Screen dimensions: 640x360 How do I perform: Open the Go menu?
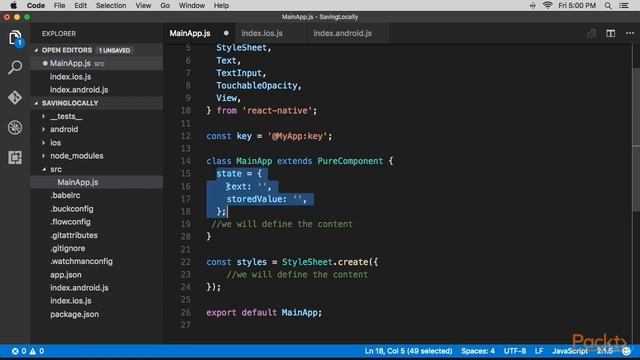(165, 5)
